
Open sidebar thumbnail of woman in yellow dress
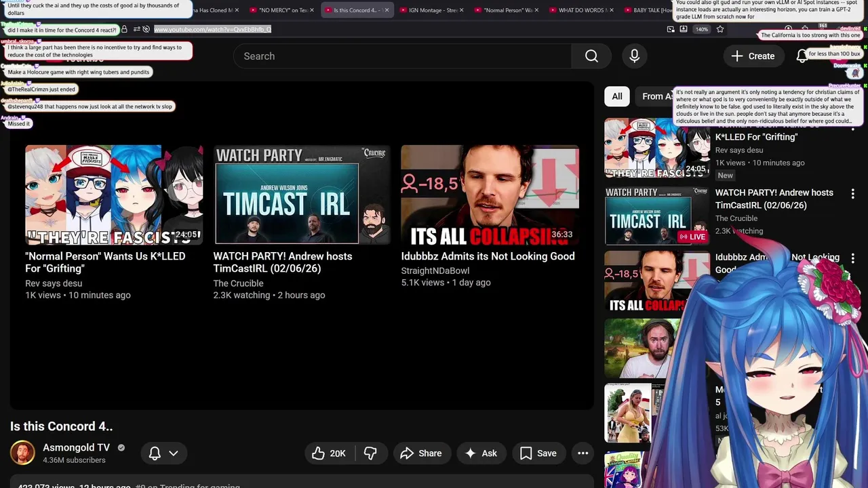coord(627,413)
